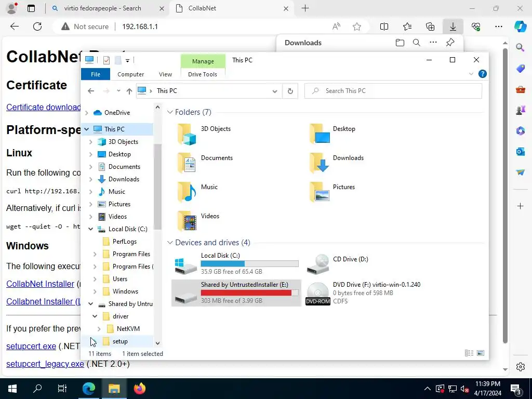This screenshot has width=532, height=399.
Task: Switch to the View ribbon tab
Action: [x=165, y=74]
